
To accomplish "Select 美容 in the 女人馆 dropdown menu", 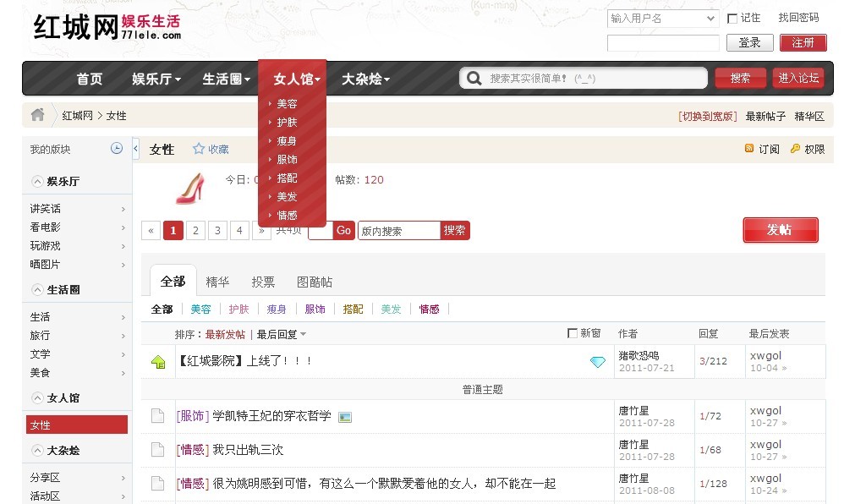I will [x=287, y=104].
